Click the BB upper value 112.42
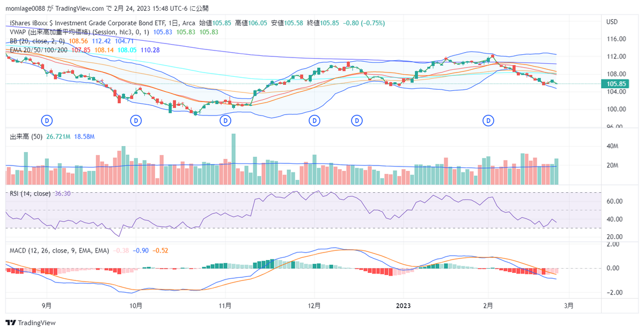The width and height of the screenshot is (644, 332). [x=101, y=41]
